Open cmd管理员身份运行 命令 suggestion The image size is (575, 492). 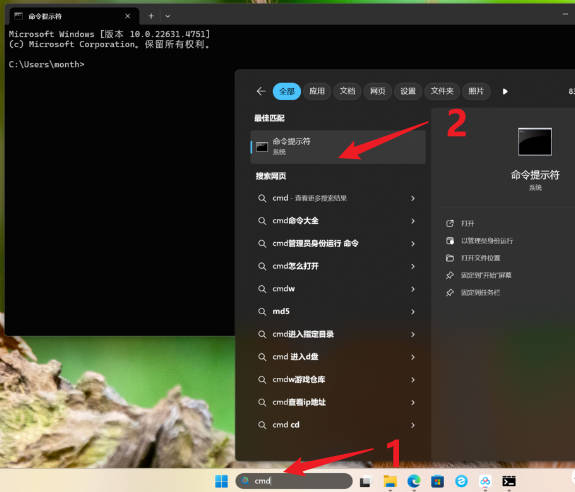[x=338, y=244]
